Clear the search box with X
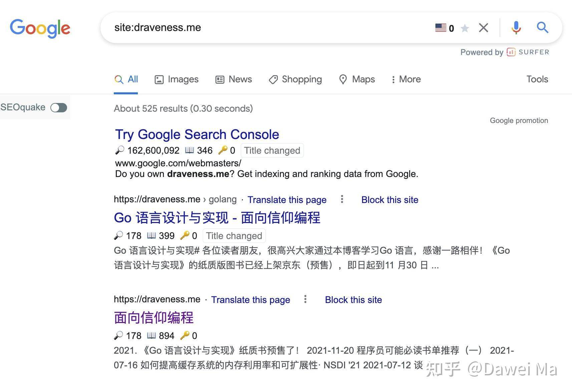 coord(484,28)
